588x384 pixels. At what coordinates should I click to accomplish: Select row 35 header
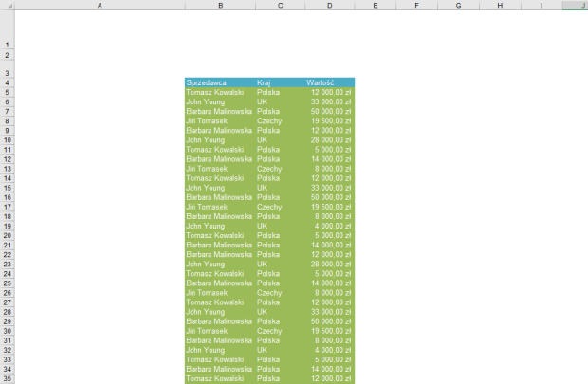(7, 378)
